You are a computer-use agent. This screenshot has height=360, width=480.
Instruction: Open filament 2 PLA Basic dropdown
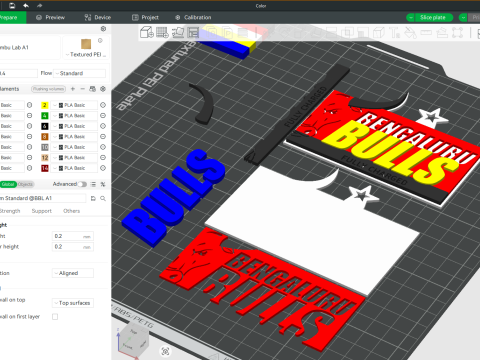[x=74, y=105]
